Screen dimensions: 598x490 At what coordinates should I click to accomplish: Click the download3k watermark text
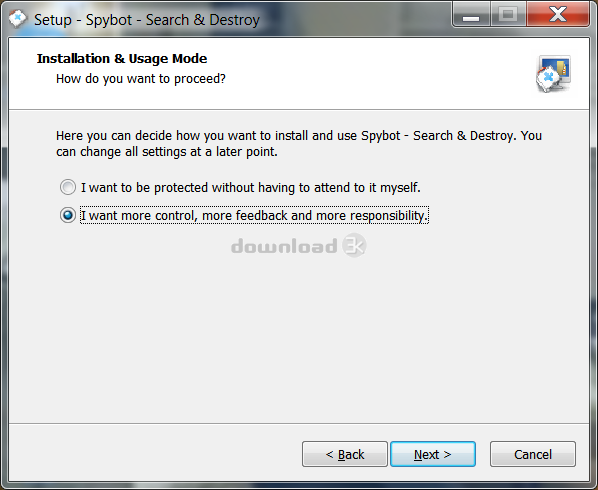click(x=284, y=246)
